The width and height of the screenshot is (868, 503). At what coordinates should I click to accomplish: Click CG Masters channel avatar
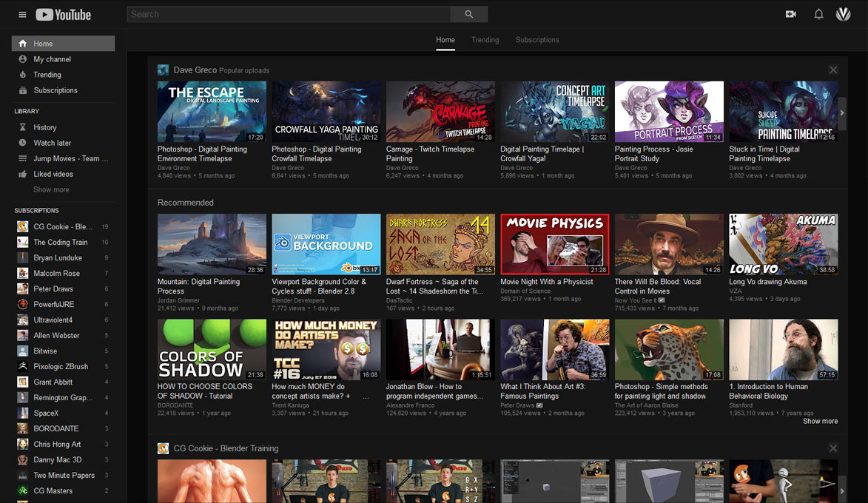pos(23,490)
